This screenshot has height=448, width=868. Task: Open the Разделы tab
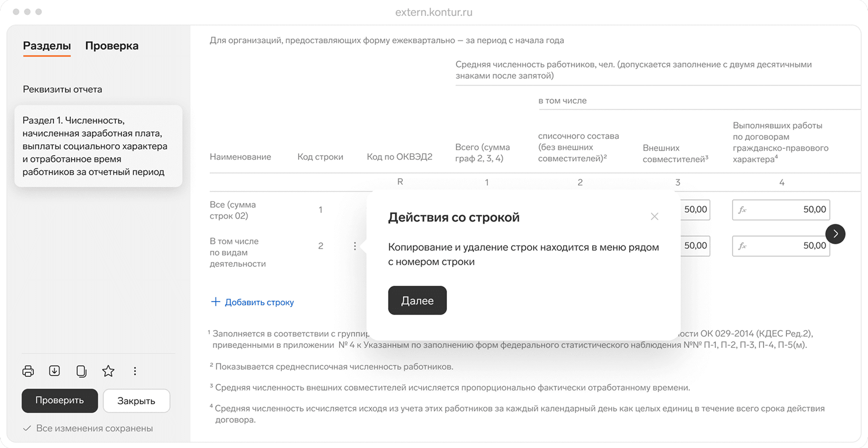point(46,45)
